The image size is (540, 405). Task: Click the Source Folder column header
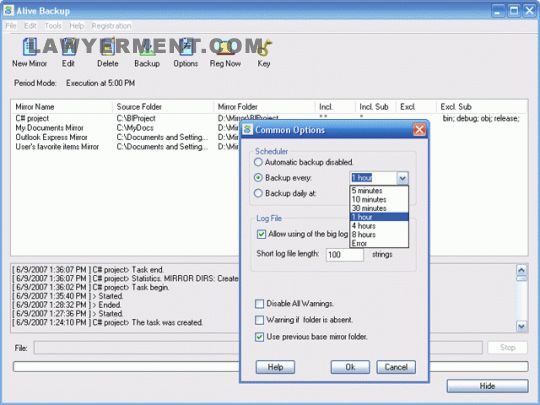click(163, 107)
